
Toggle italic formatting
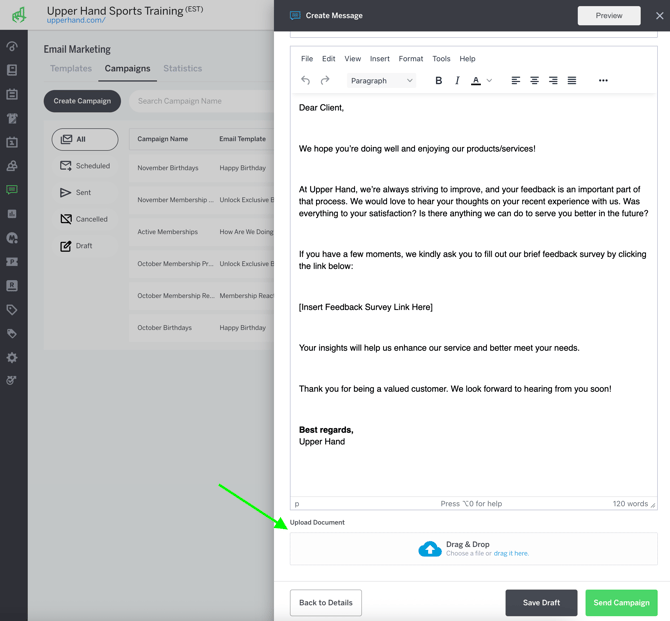coord(457,81)
